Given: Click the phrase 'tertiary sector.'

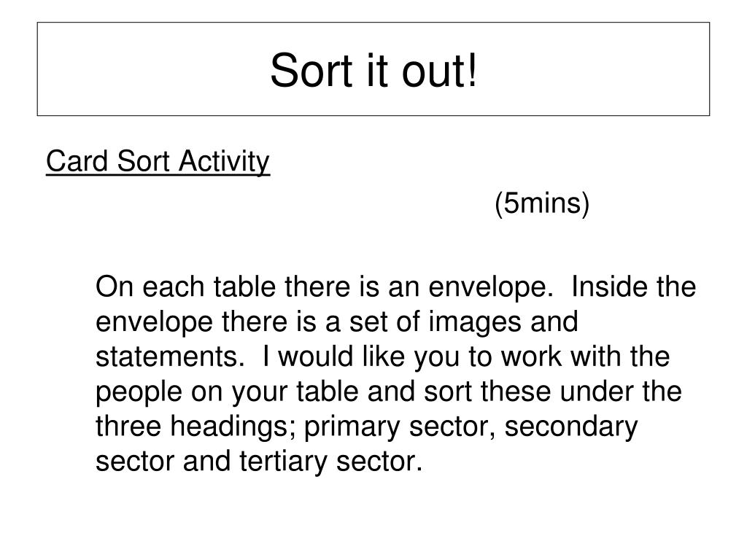Looking at the screenshot, I should point(330,462).
